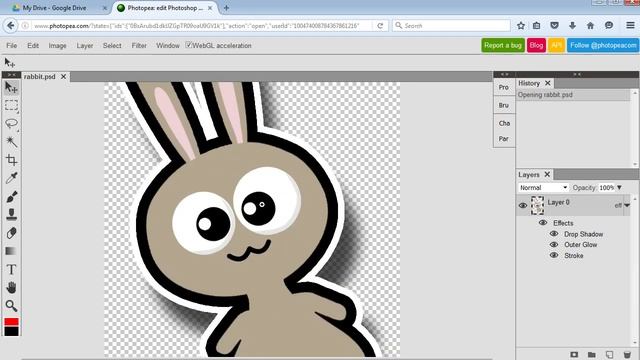Open the Window menu
Screen dimensions: 640x360
pos(168,46)
